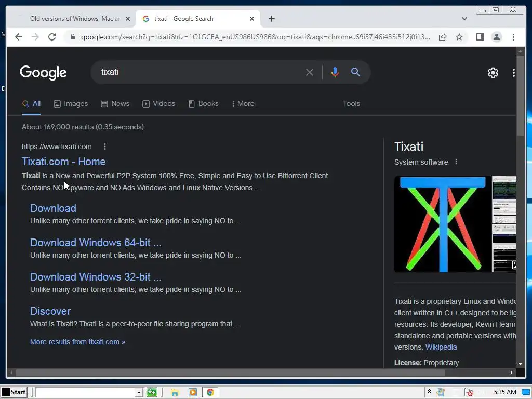Click the Chrome taskbar icon

coord(210,392)
